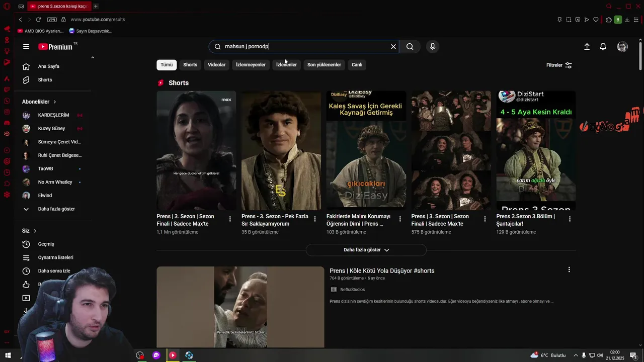Toggle the VPN badge in address bar

pyautogui.click(x=52, y=20)
